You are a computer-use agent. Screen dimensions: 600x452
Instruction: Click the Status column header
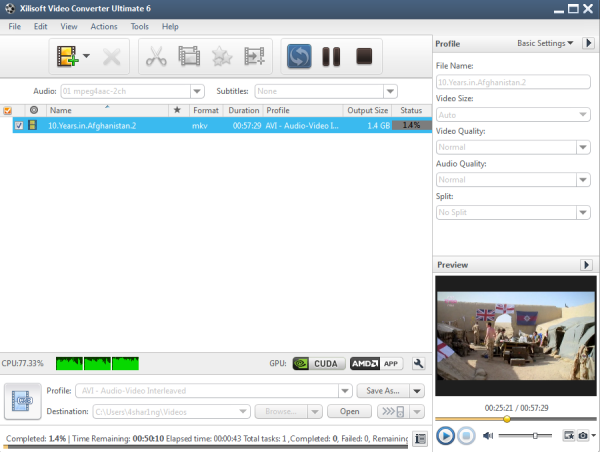tap(411, 110)
